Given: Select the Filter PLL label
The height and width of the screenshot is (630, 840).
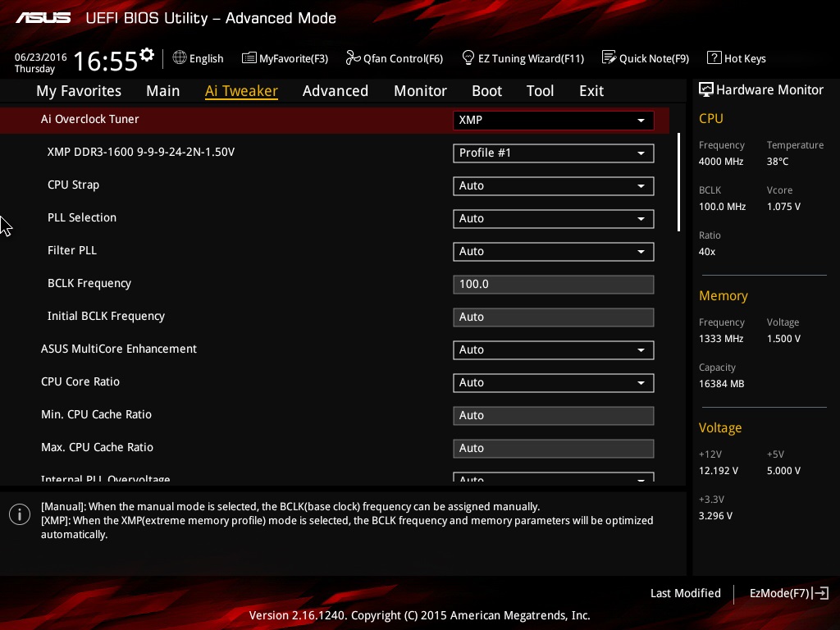Looking at the screenshot, I should pos(72,250).
